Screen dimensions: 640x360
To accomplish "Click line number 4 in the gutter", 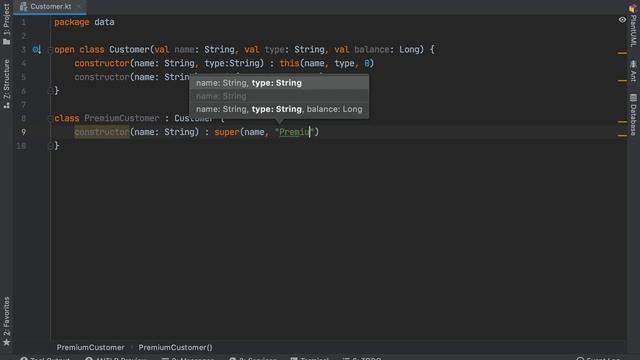I will (23, 63).
